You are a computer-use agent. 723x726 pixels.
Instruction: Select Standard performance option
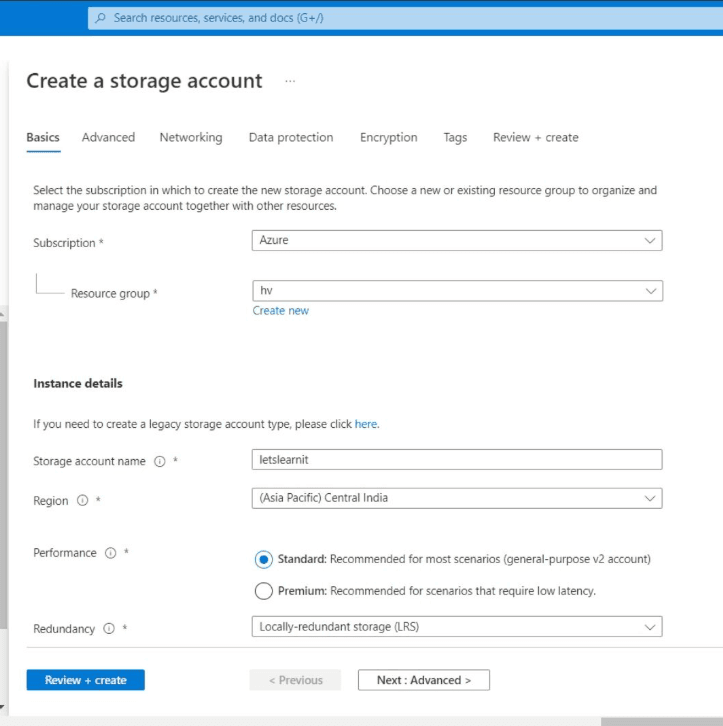[x=263, y=559]
